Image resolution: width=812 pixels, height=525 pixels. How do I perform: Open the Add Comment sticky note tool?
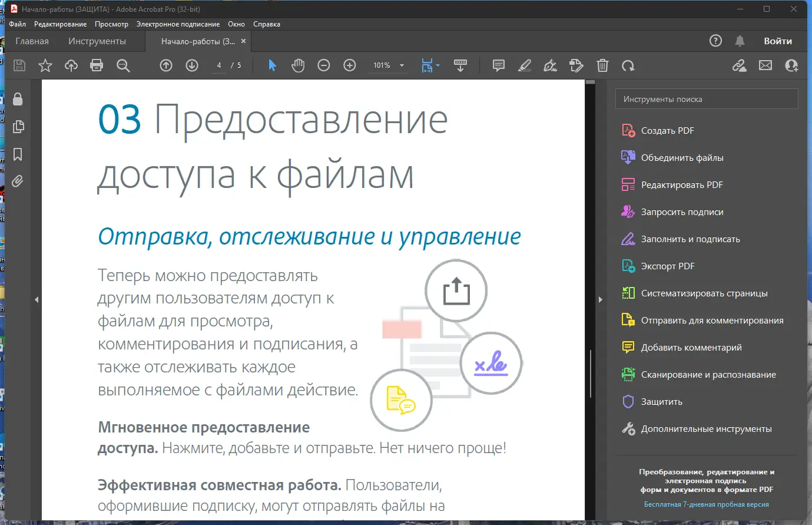[x=498, y=65]
